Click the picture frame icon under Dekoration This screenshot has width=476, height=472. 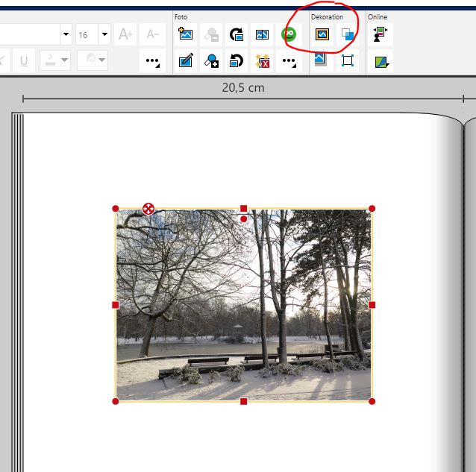(x=322, y=34)
